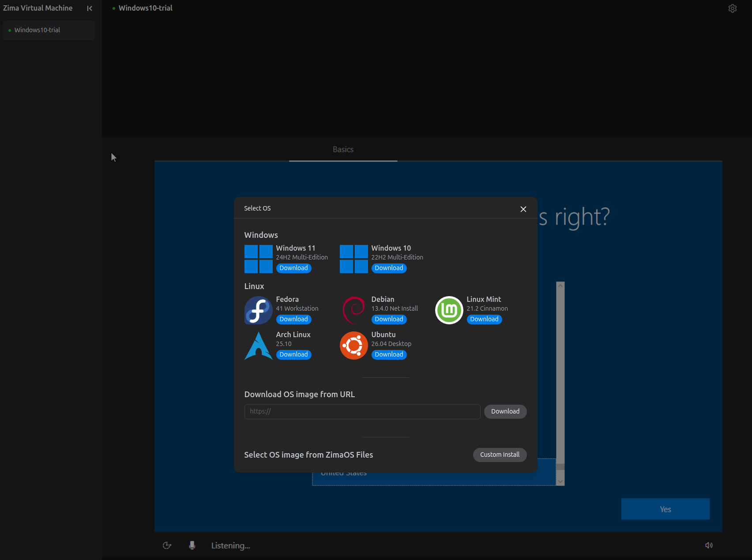
Task: Click the Arch Linux logo
Action: coord(259,346)
